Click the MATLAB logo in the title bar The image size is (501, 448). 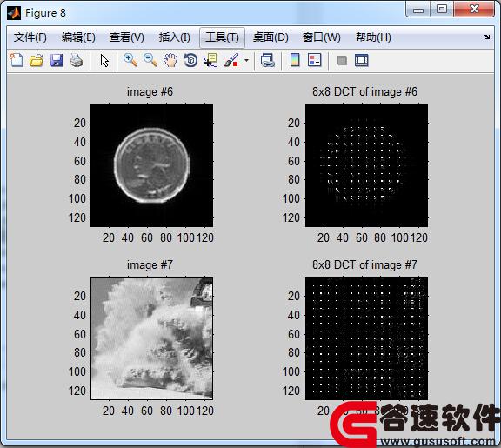pos(14,13)
